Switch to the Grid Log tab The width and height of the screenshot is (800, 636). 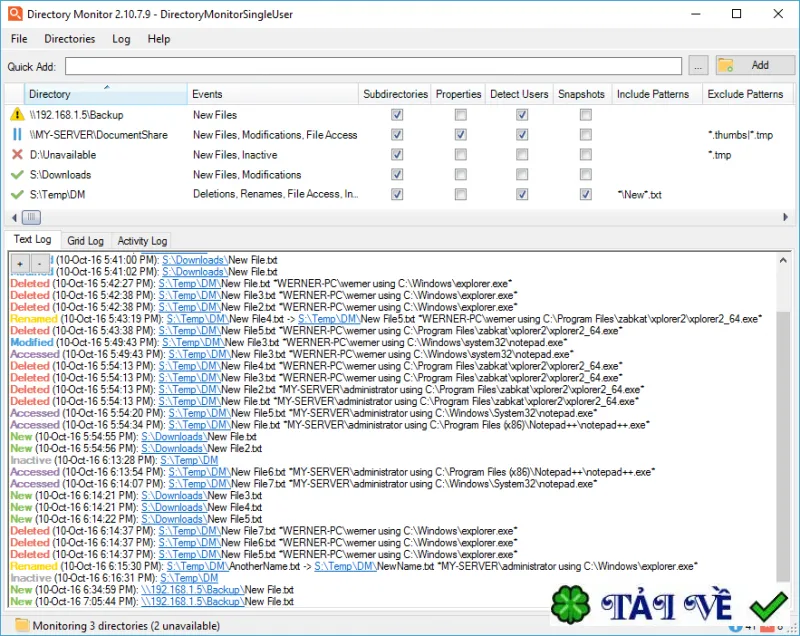(86, 241)
